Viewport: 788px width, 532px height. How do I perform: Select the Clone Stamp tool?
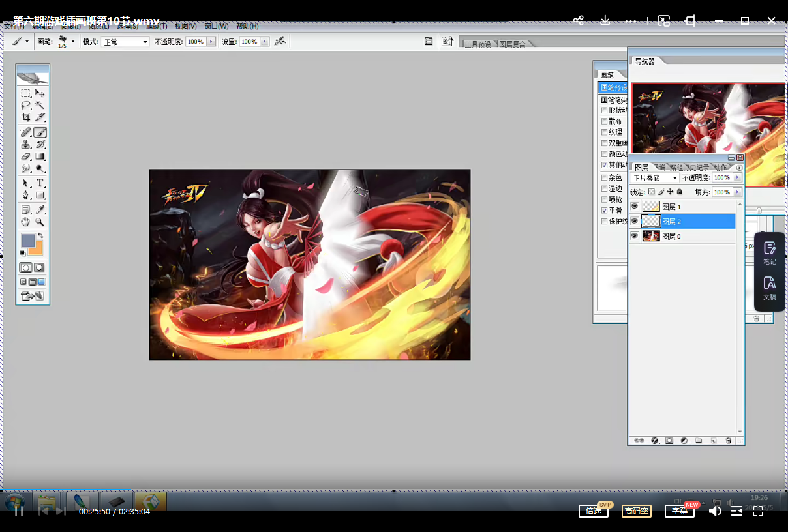25,144
